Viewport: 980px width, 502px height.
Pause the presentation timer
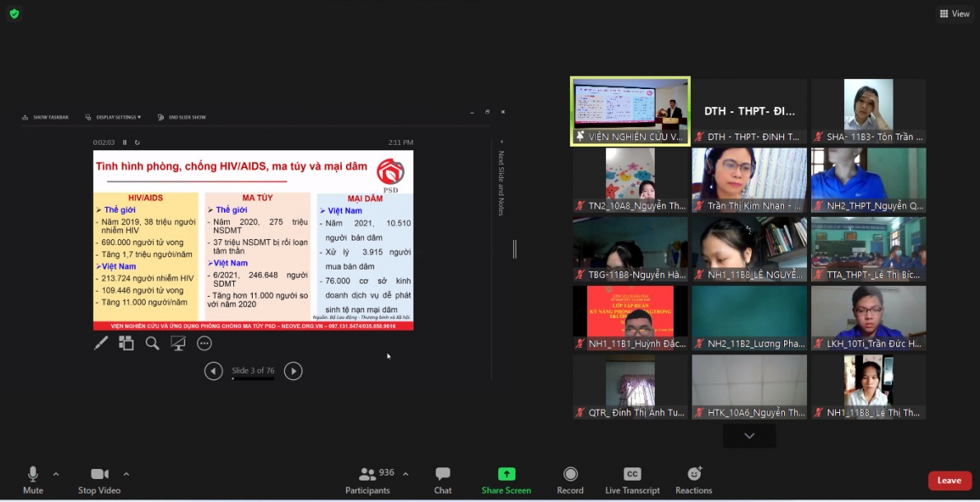pos(125,143)
